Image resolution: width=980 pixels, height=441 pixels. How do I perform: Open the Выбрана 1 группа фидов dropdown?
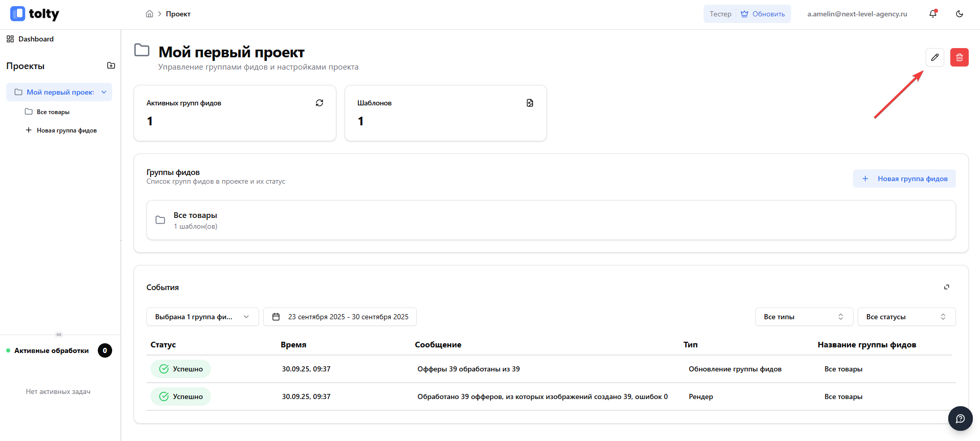(x=203, y=317)
